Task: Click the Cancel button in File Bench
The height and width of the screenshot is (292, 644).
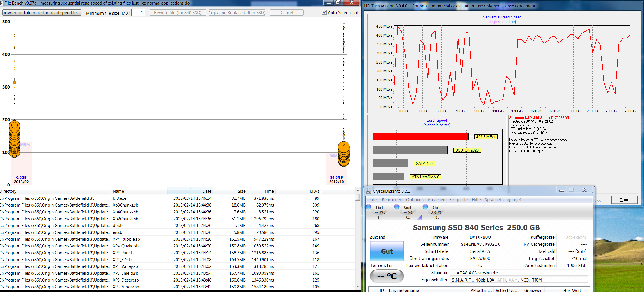Action: click(x=287, y=12)
